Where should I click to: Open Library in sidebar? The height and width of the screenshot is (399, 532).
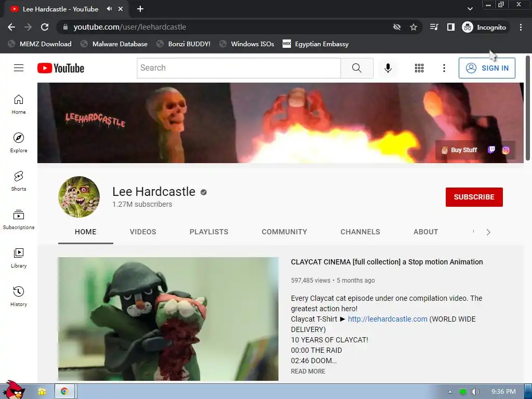(19, 258)
